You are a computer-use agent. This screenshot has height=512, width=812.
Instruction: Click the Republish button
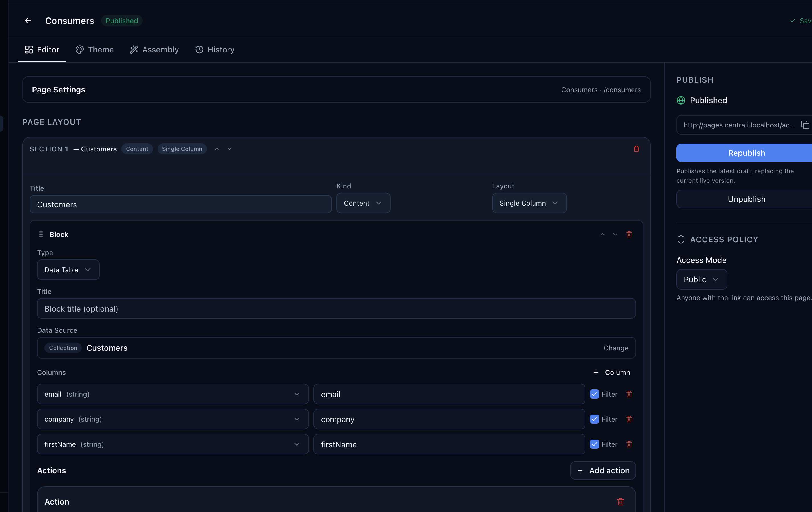746,153
